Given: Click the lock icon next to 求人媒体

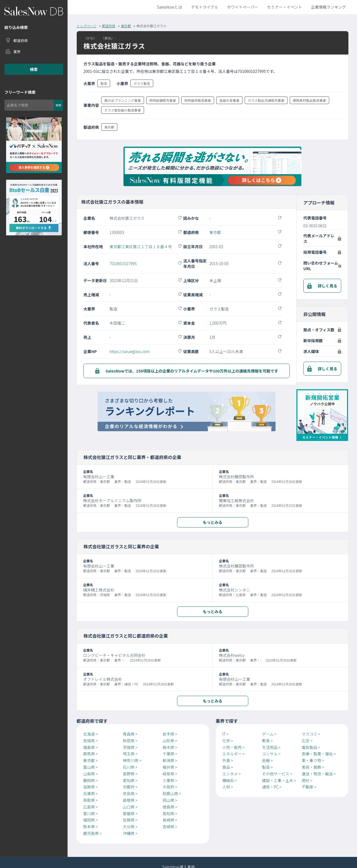Looking at the screenshot, I should (x=339, y=351).
